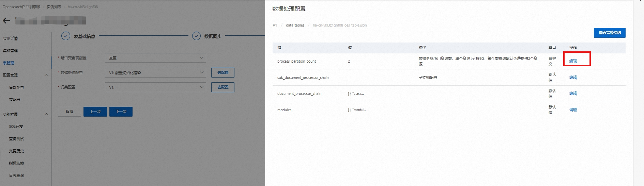The width and height of the screenshot is (644, 186).
Task: Click the sub_document_processor_chain key cell
Action: (x=303, y=78)
